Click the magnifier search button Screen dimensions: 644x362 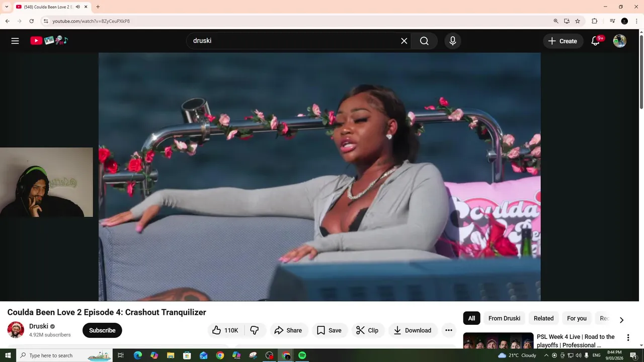[x=424, y=41]
